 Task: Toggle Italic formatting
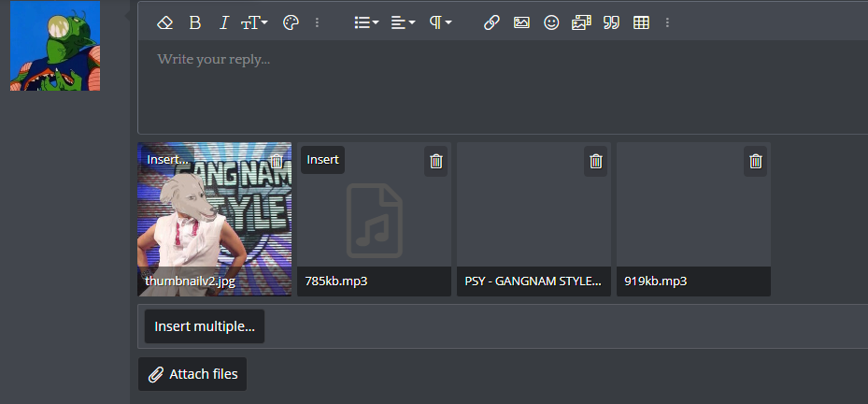224,22
